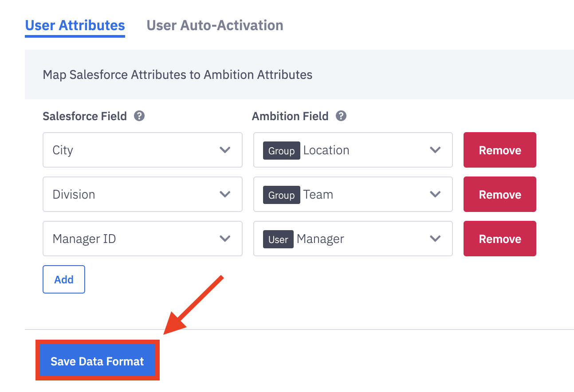
Task: Remove the Manager ID to Manager mapping
Action: pyautogui.click(x=499, y=239)
